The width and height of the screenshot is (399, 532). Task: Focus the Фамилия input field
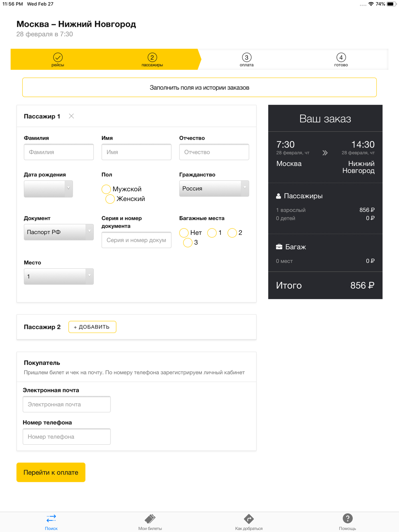[x=59, y=152]
